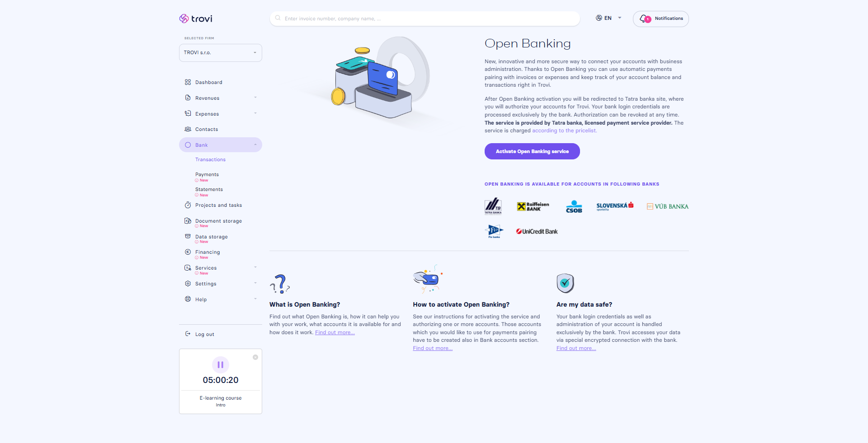
Task: Follow the 'according to the pricelist' link
Action: (564, 131)
